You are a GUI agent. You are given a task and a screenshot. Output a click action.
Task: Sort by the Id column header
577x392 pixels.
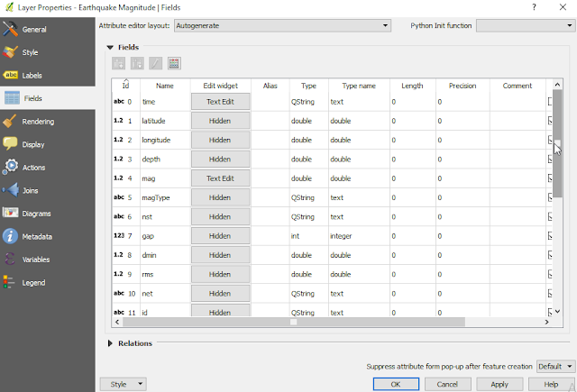(126, 86)
